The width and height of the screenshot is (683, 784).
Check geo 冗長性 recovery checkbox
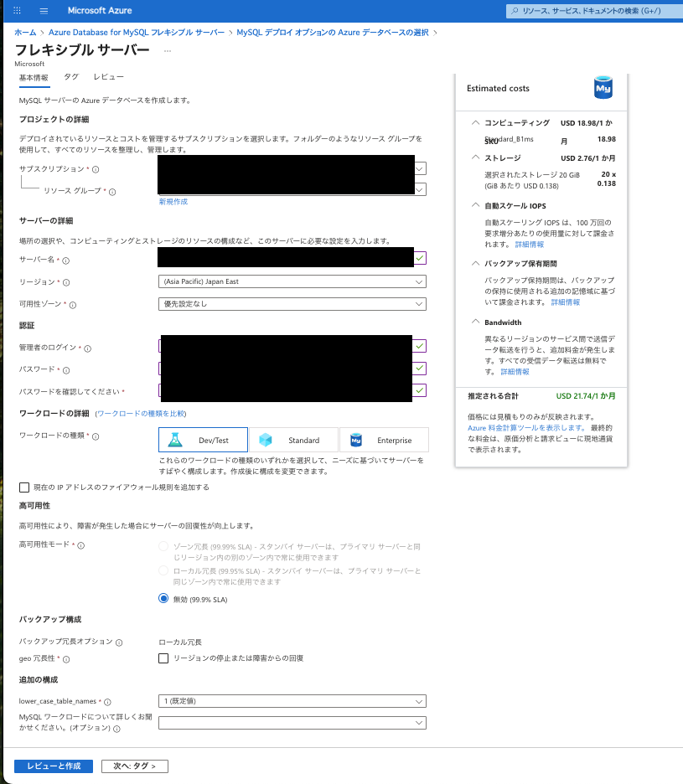(x=164, y=659)
